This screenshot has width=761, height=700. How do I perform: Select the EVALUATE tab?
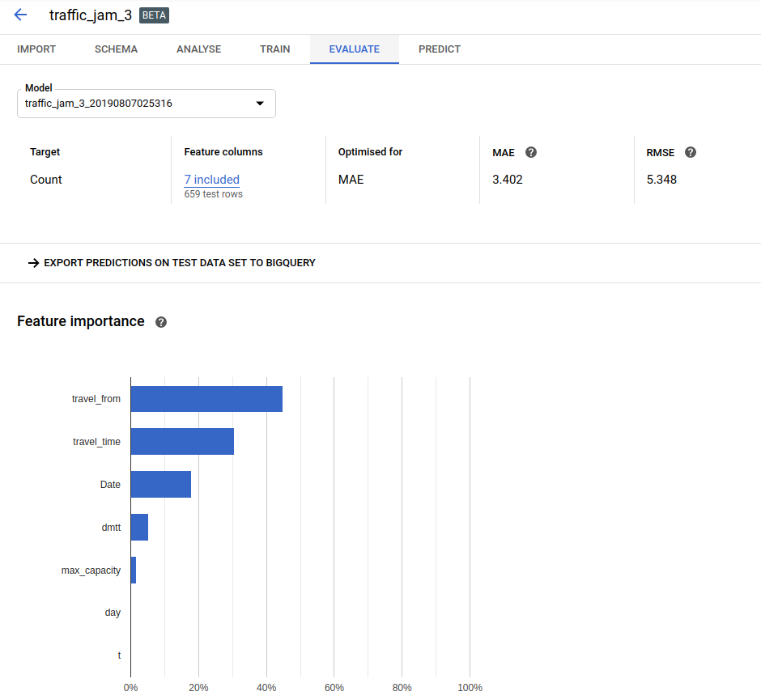pos(354,49)
